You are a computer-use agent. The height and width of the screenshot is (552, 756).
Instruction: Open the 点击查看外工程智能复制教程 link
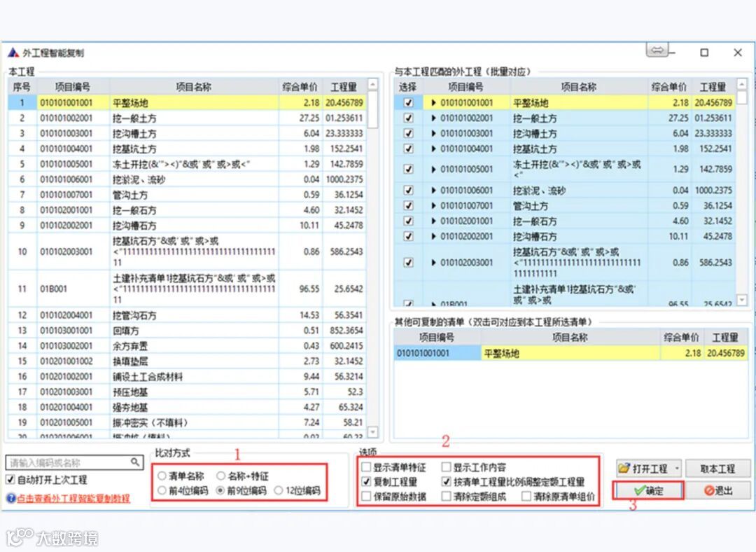tap(73, 499)
